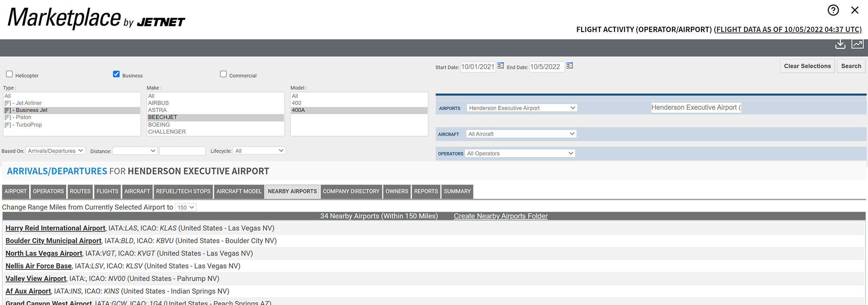The height and width of the screenshot is (305, 868).
Task: Select CHALLENGER in the Make list
Action: click(215, 131)
